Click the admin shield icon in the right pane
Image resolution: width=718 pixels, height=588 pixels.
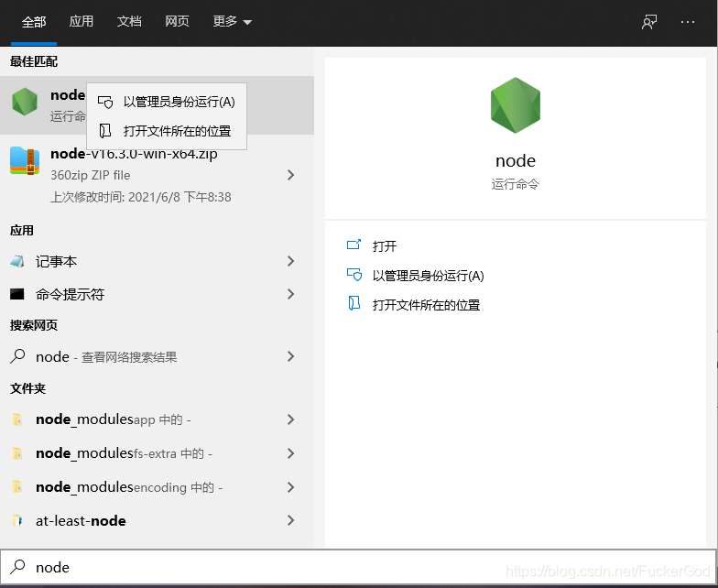point(354,275)
